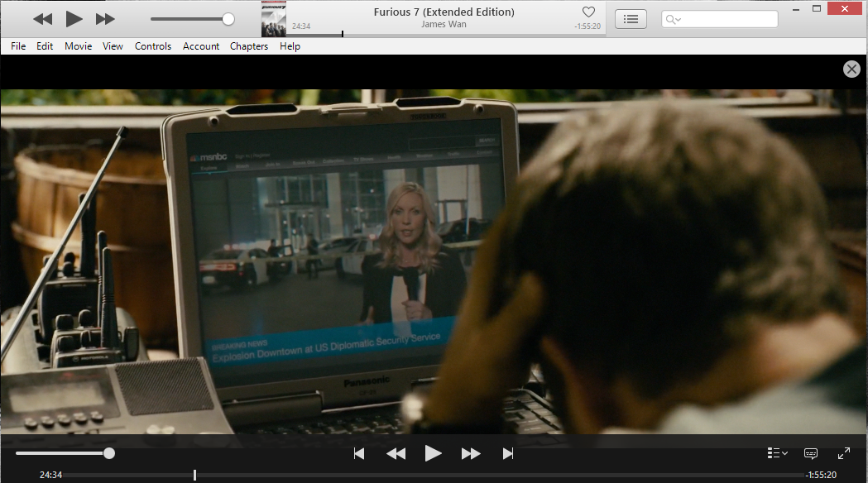Enter full screen mode
Viewport: 868px width, 483px height.
click(844, 454)
